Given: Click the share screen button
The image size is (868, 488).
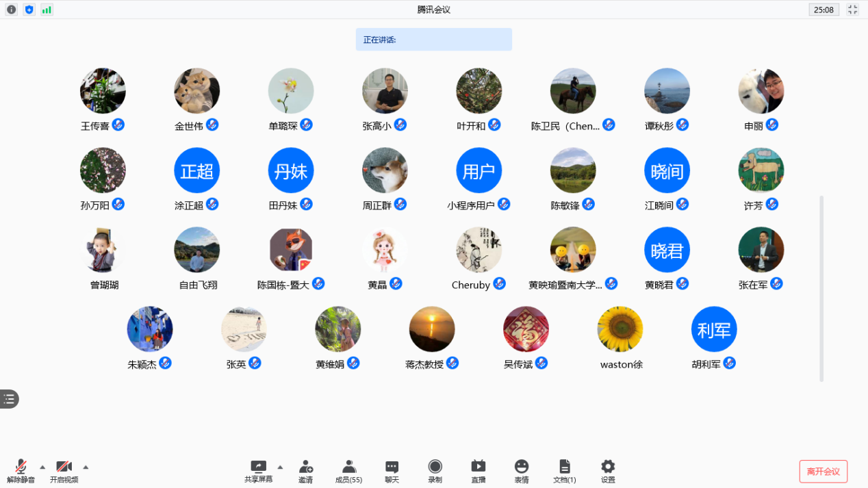Looking at the screenshot, I should (258, 470).
